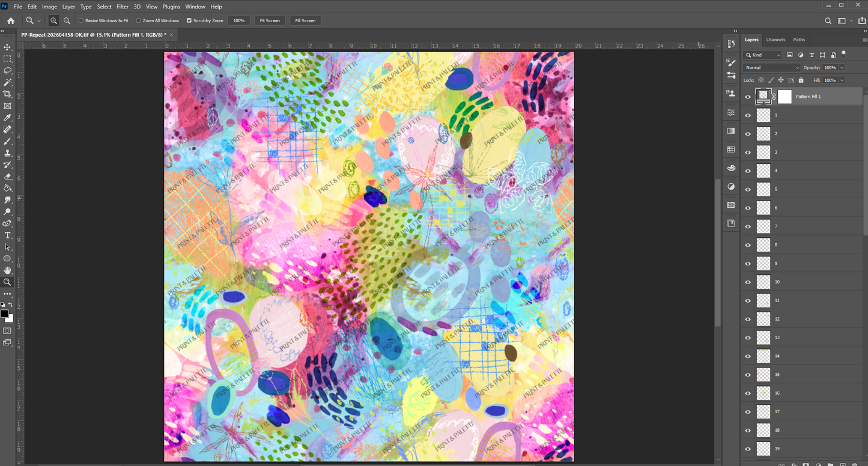Select the Ellipse shape tool
This screenshot has width=868, height=466.
[7, 258]
